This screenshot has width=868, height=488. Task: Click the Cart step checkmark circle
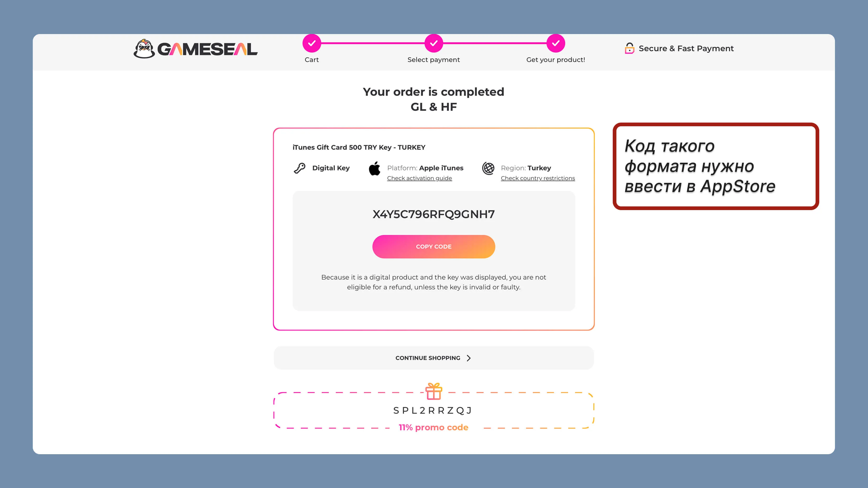pos(312,43)
